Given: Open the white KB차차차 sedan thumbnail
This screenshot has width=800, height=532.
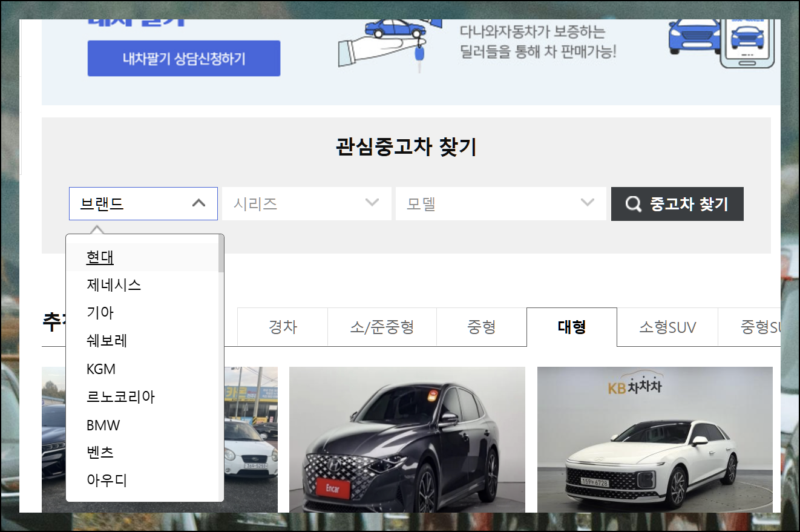Looking at the screenshot, I should tap(655, 439).
